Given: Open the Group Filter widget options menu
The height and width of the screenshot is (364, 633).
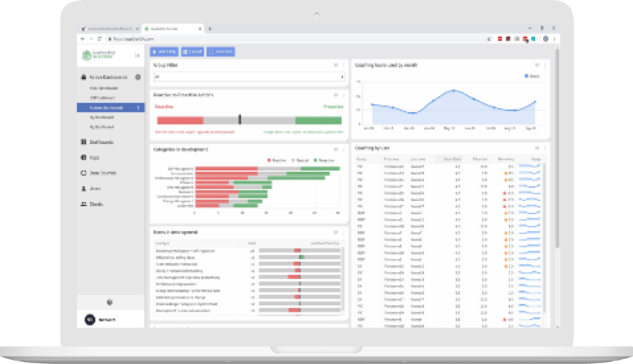Looking at the screenshot, I should pos(343,65).
